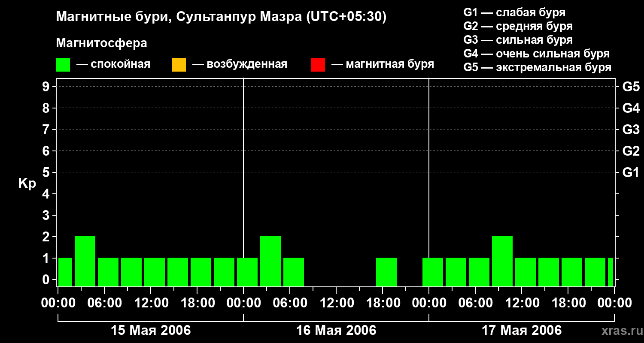
Task: Click the 'G3 — сильная буря' legend line
Action: pyautogui.click(x=518, y=40)
